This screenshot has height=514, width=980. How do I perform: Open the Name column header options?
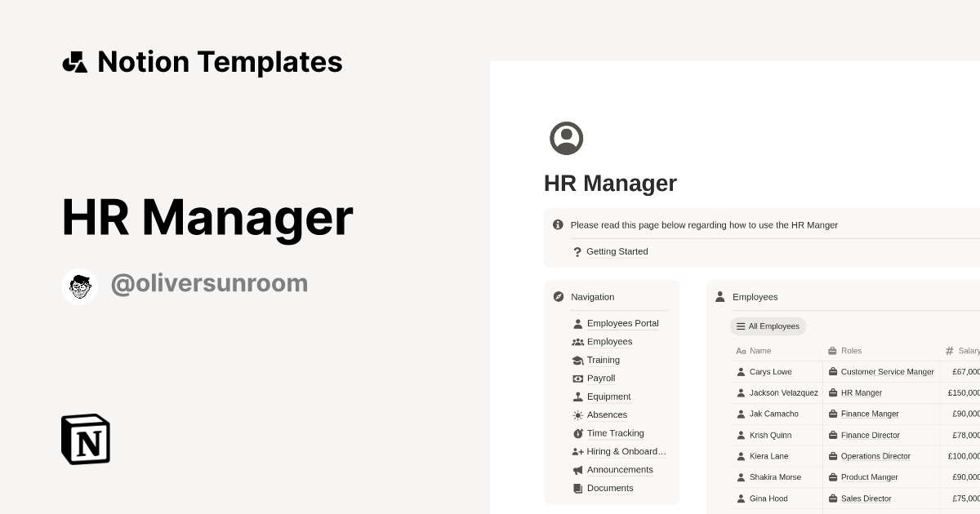coord(763,350)
